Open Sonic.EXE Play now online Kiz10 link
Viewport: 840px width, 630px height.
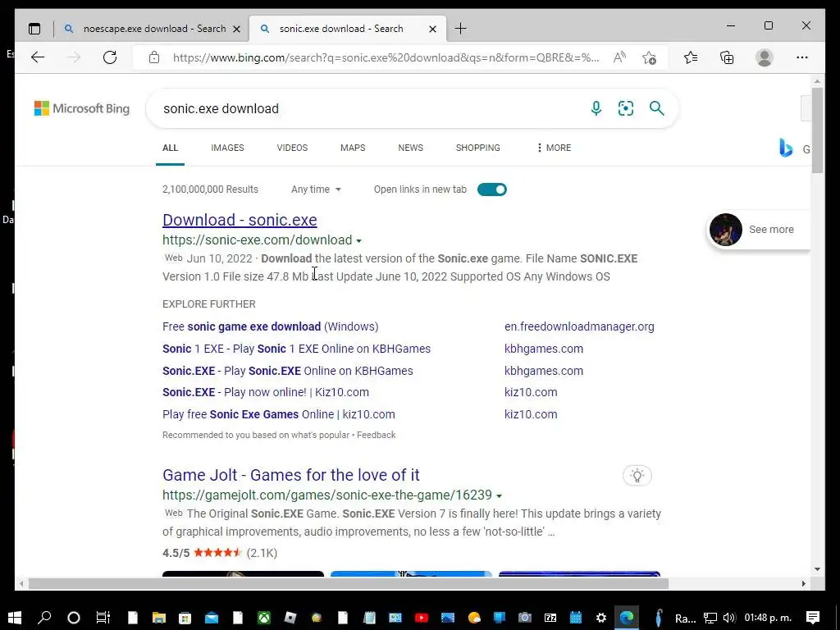(266, 392)
